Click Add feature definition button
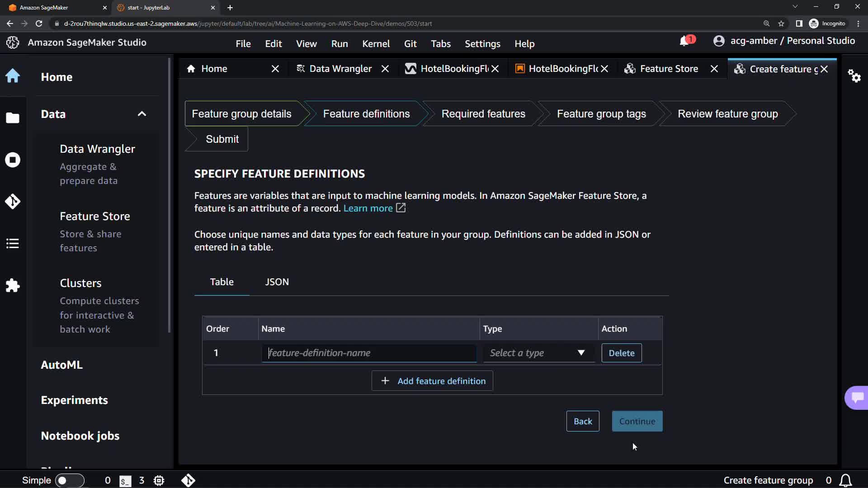 click(x=432, y=381)
